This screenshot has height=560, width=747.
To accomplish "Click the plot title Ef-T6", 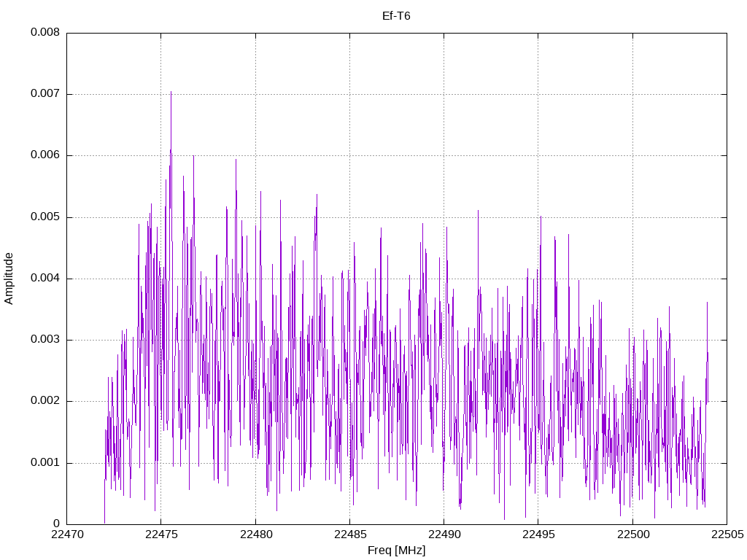I will 396,16.
